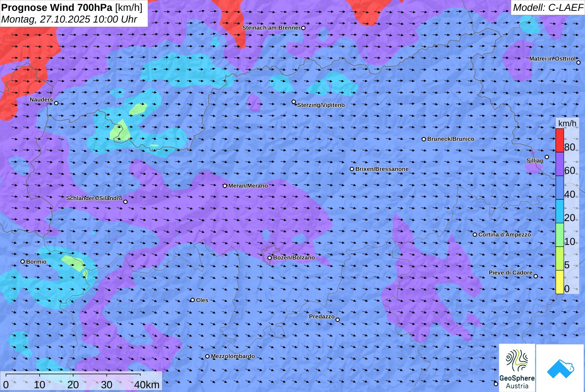Click the Bozen/Bolzano city marker
585x392 pixels.
pos(270,258)
